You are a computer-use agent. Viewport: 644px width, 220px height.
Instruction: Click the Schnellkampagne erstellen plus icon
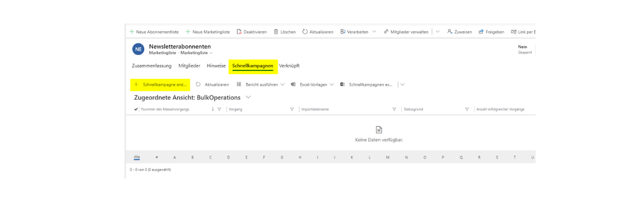point(137,84)
